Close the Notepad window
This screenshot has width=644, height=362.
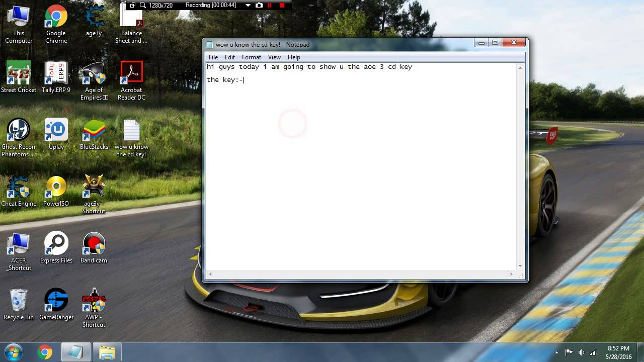click(x=514, y=43)
